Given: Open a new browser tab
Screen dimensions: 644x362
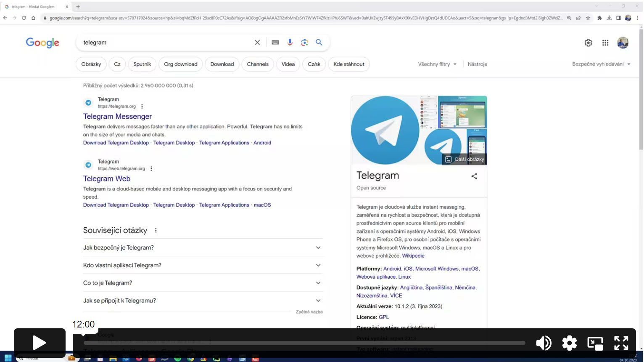Looking at the screenshot, I should point(78,7).
